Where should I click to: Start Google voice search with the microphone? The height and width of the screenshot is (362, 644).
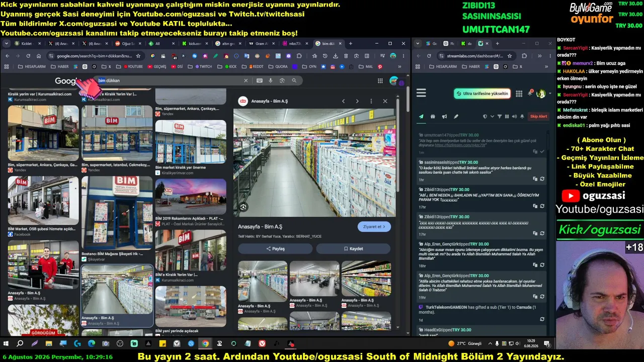[271, 80]
